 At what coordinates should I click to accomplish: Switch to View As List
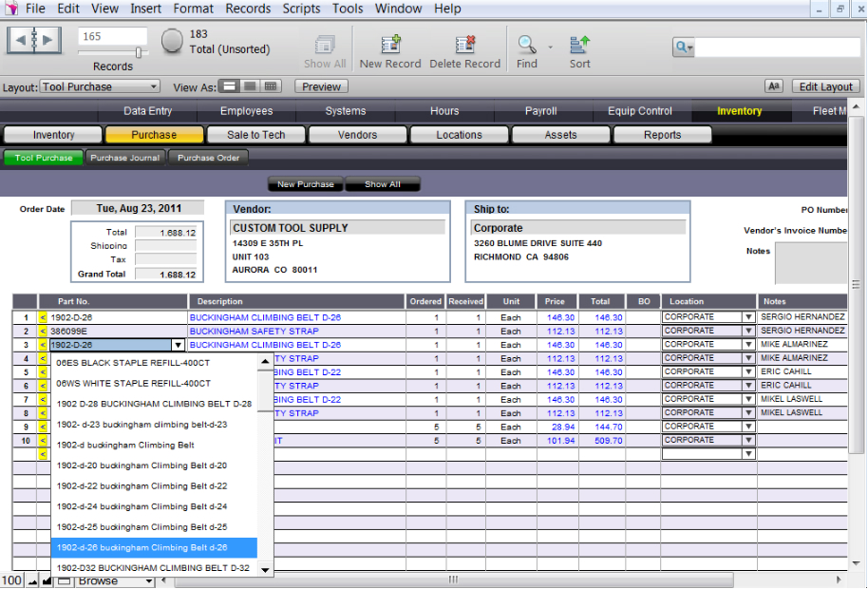pos(251,86)
